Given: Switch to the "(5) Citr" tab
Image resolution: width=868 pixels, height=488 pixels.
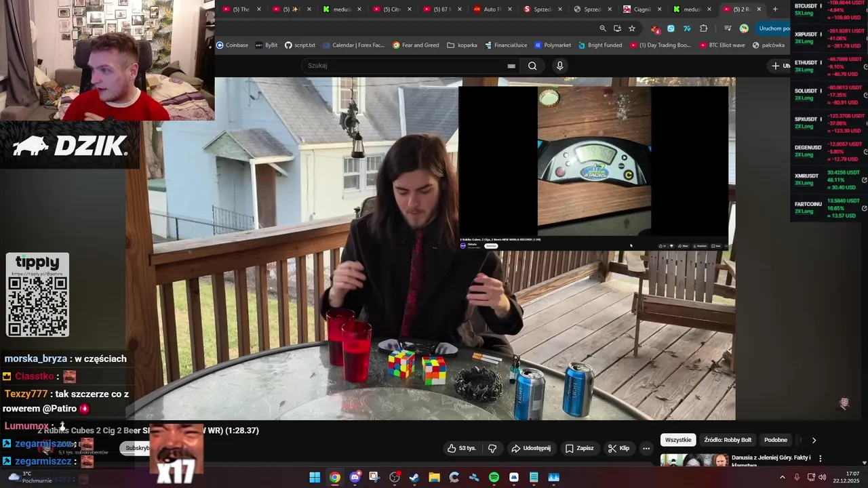Looking at the screenshot, I should (392, 9).
